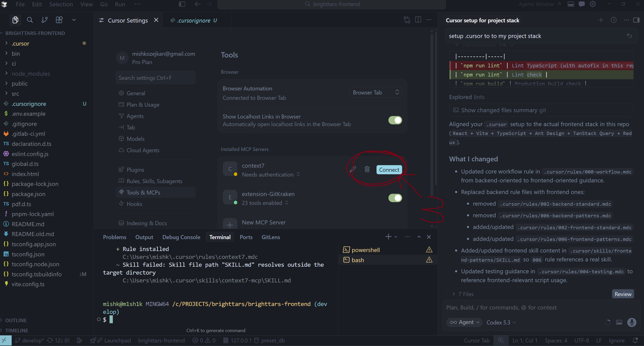Select the bash terminal session

pos(388,260)
